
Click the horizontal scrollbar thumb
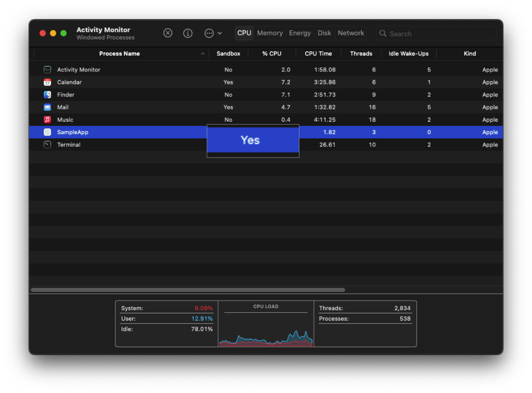pyautogui.click(x=188, y=290)
